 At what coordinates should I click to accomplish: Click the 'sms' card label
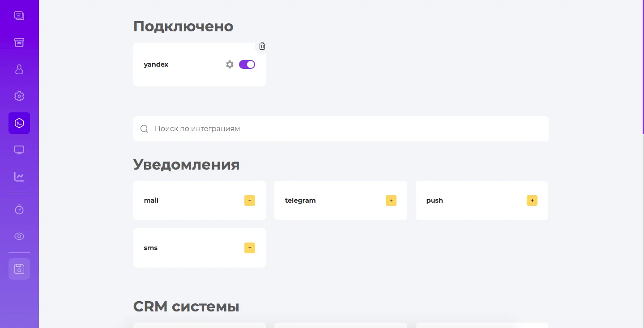151,248
